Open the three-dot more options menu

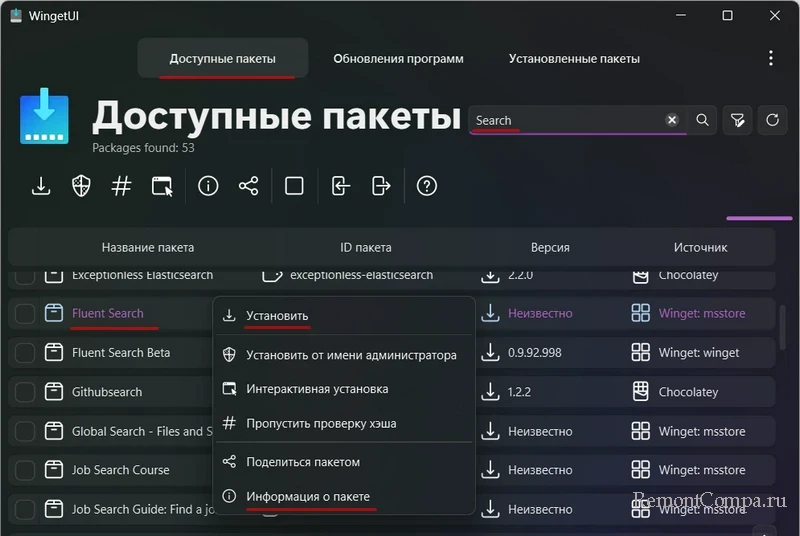[771, 58]
